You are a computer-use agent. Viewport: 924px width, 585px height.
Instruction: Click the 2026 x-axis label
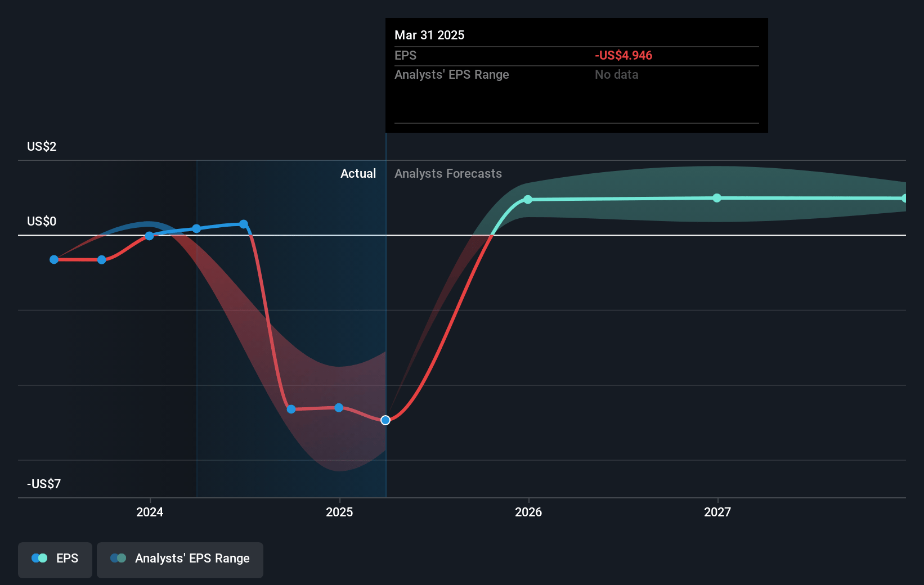pos(528,512)
